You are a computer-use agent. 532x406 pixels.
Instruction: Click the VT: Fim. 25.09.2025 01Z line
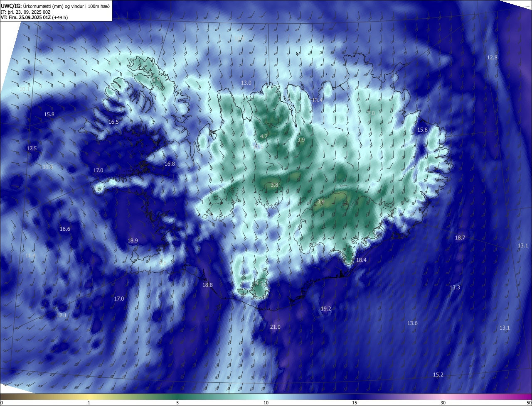[34, 17]
